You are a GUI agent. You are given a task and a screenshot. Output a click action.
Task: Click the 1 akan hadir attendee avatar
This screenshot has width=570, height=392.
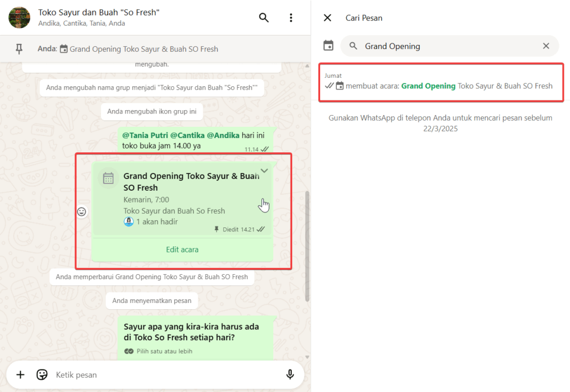tap(129, 222)
